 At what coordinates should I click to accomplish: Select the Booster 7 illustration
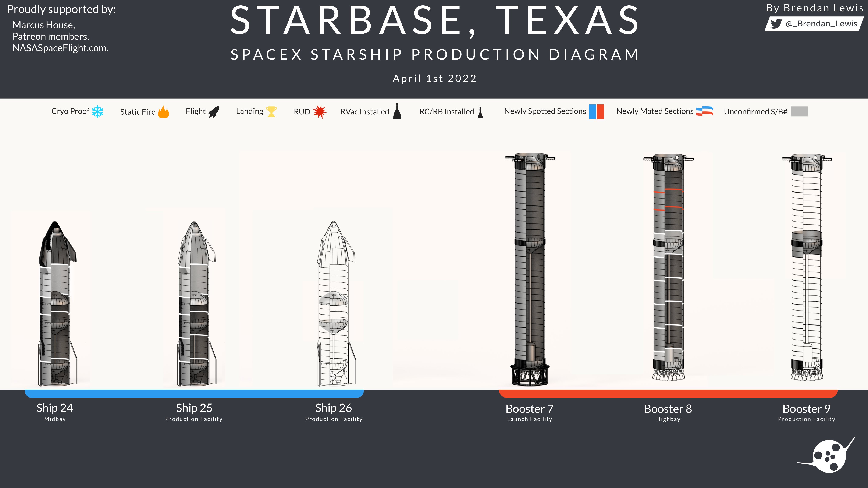(x=530, y=269)
